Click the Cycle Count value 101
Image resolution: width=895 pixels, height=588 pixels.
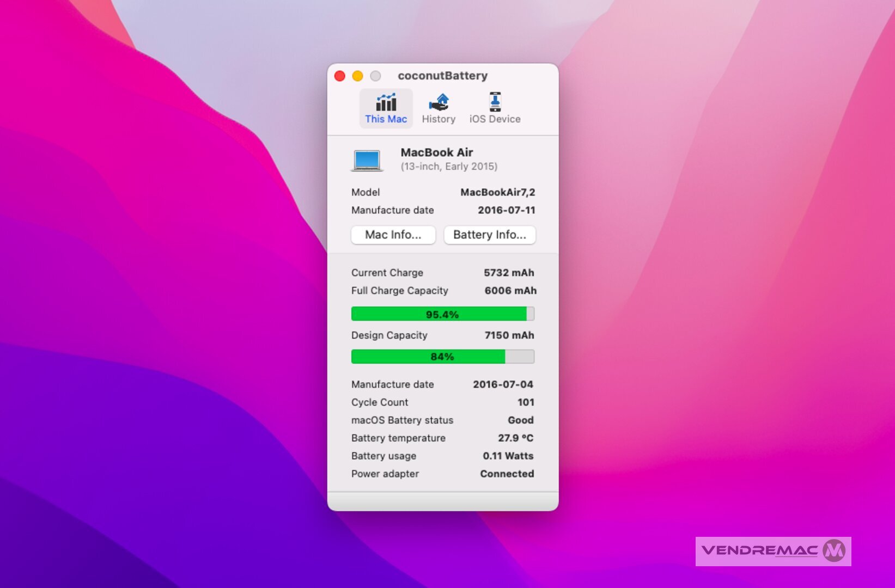526,402
